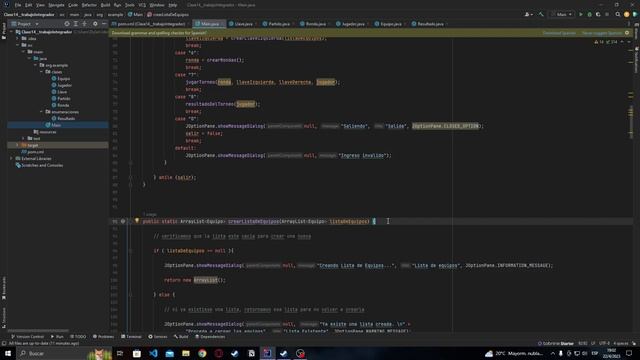Hide the Project panel with minus icon
The height and width of the screenshot is (360, 640).
(x=104, y=24)
